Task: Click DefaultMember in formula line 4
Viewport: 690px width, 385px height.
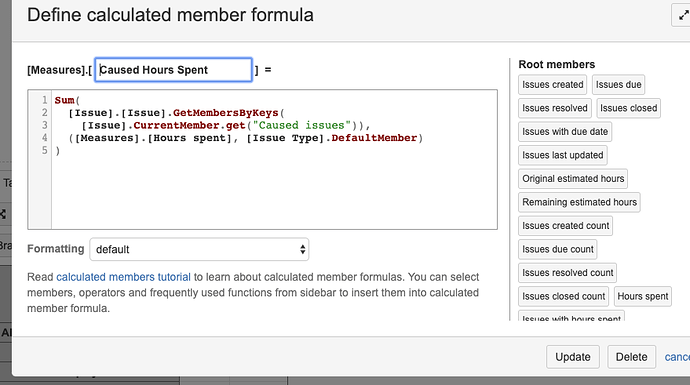Action: (x=374, y=138)
